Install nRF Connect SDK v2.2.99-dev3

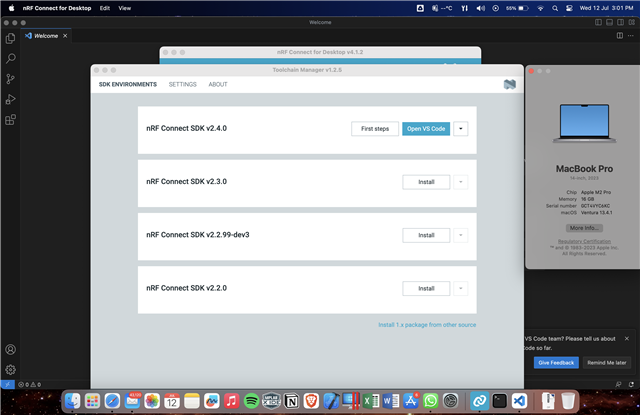(426, 235)
